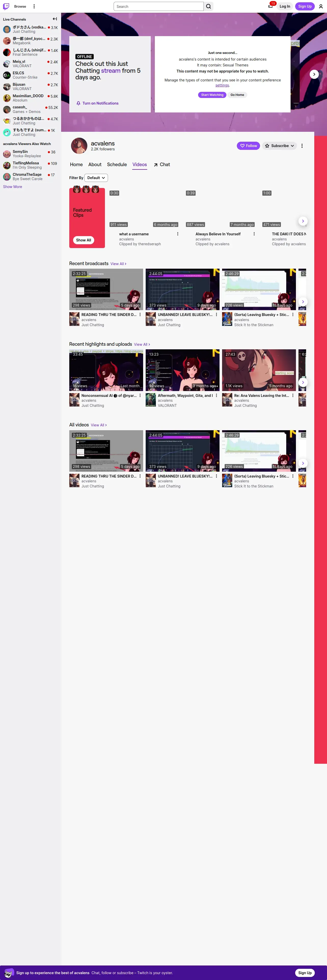
Task: Open options for READING THRU THE SINDER broadcast
Action: (140, 315)
